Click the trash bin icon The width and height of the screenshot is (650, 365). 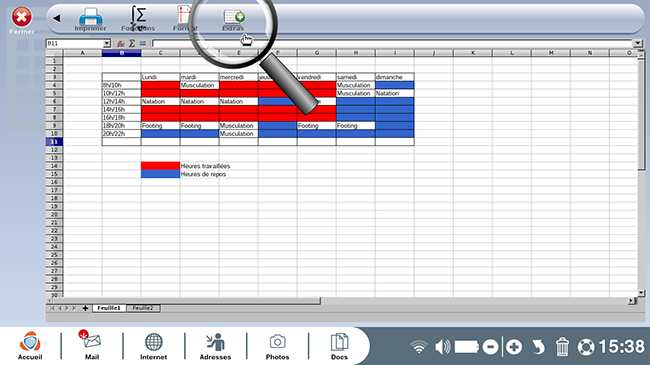point(562,347)
